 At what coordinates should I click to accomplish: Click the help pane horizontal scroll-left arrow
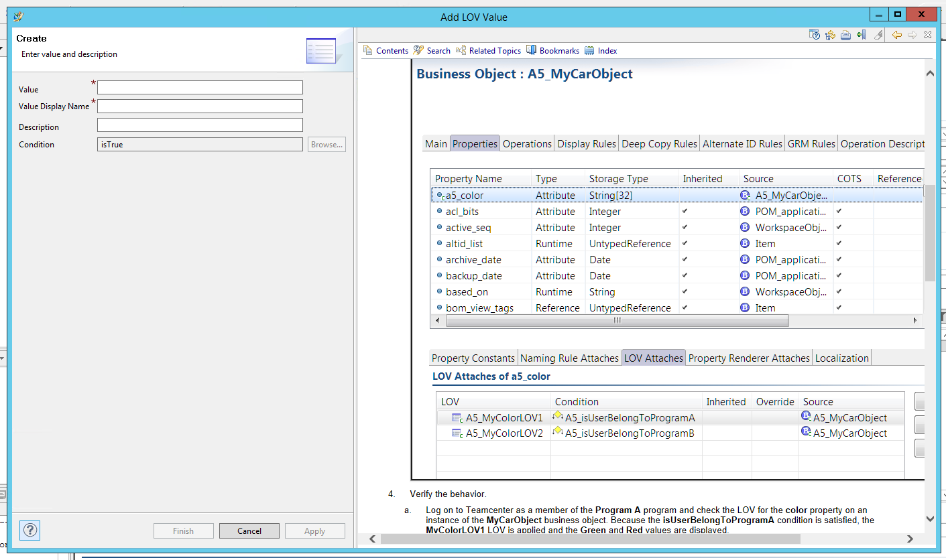[373, 538]
